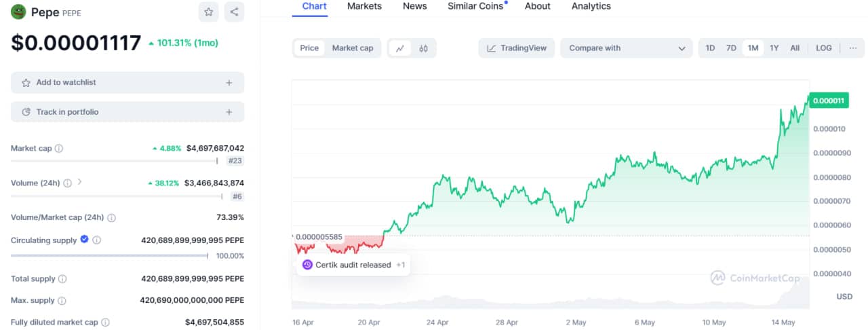Image resolution: width=868 pixels, height=330 pixels.
Task: Expand the Volume (24h) chevron arrow
Action: point(79,182)
